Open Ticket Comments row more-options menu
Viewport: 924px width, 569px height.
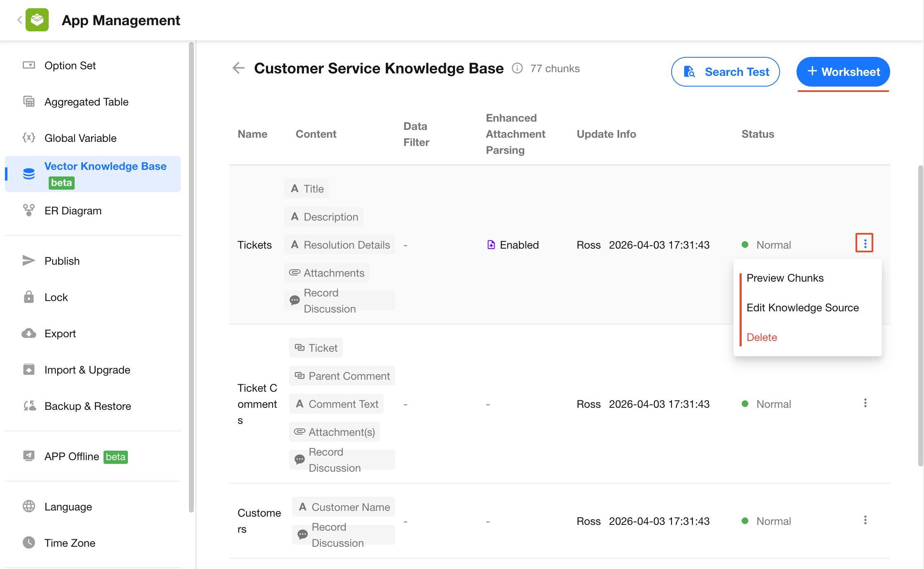coord(865,403)
